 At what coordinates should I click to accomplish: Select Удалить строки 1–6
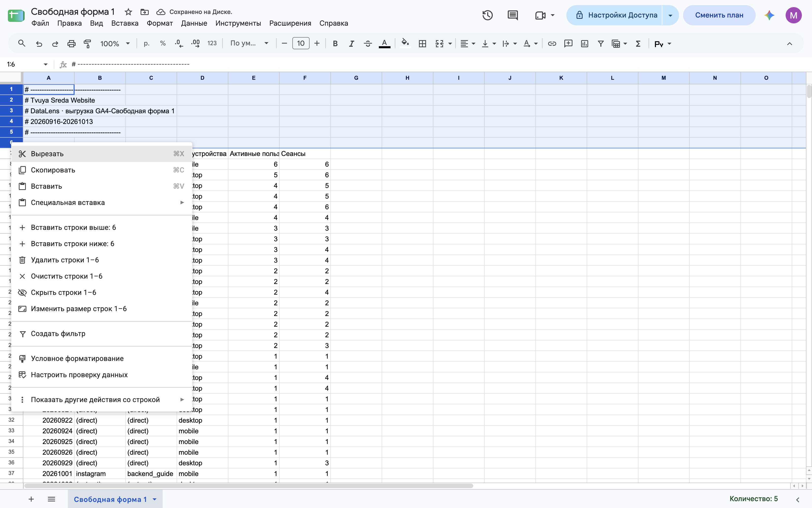(102, 260)
